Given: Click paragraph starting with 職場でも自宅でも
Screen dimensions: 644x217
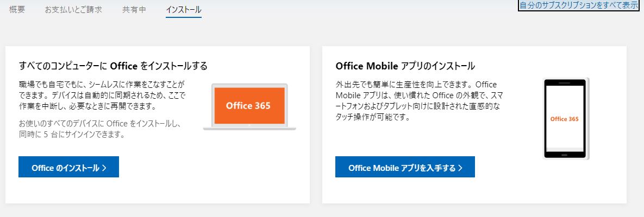Looking at the screenshot, I should coord(102,95).
